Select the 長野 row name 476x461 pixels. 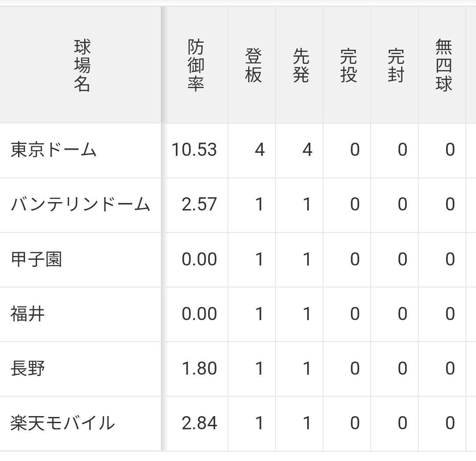coord(28,369)
